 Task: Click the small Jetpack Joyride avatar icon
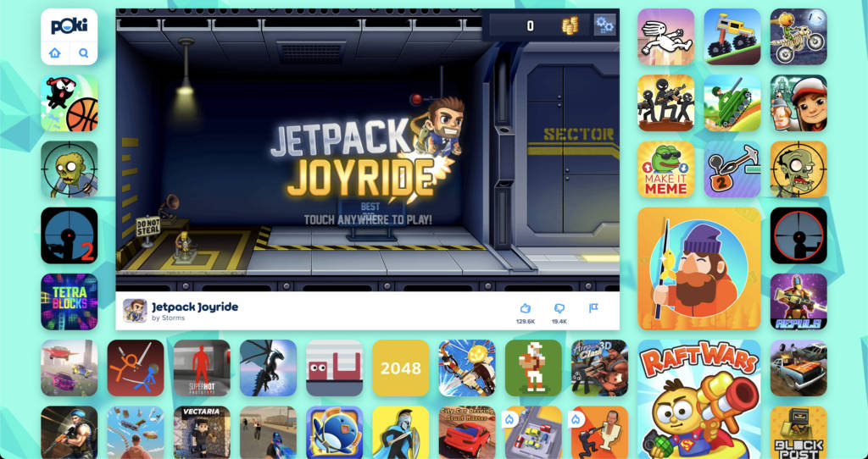pyautogui.click(x=135, y=311)
